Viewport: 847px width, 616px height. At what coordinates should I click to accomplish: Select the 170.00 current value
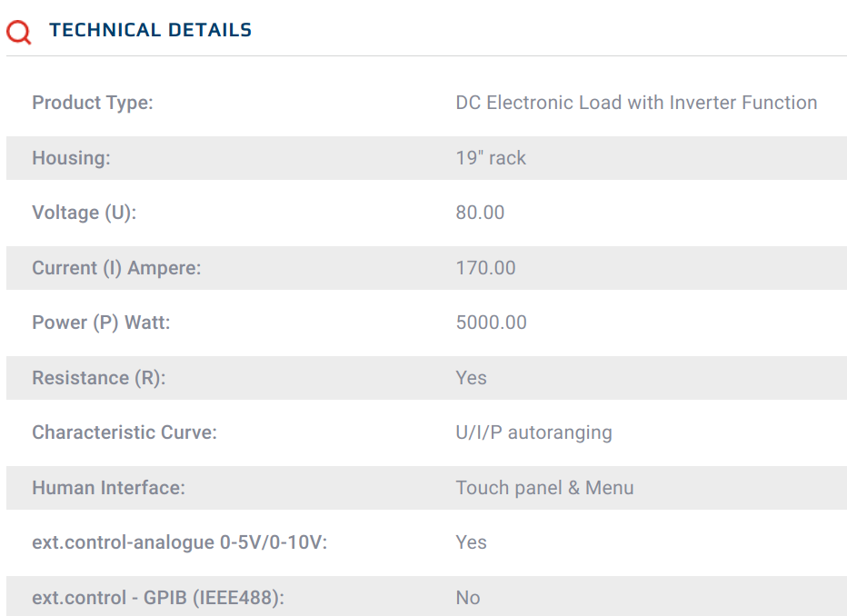click(x=485, y=268)
